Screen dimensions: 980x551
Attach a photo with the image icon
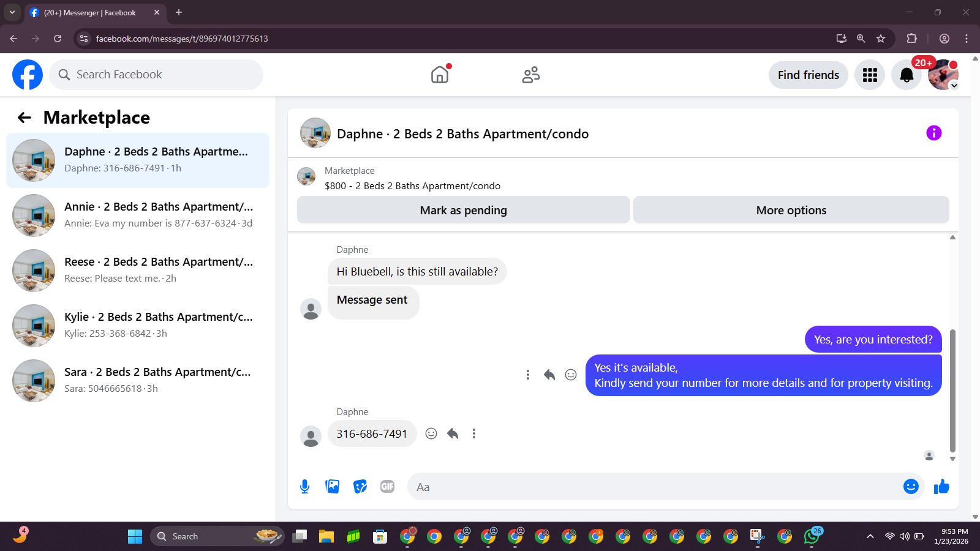click(333, 487)
